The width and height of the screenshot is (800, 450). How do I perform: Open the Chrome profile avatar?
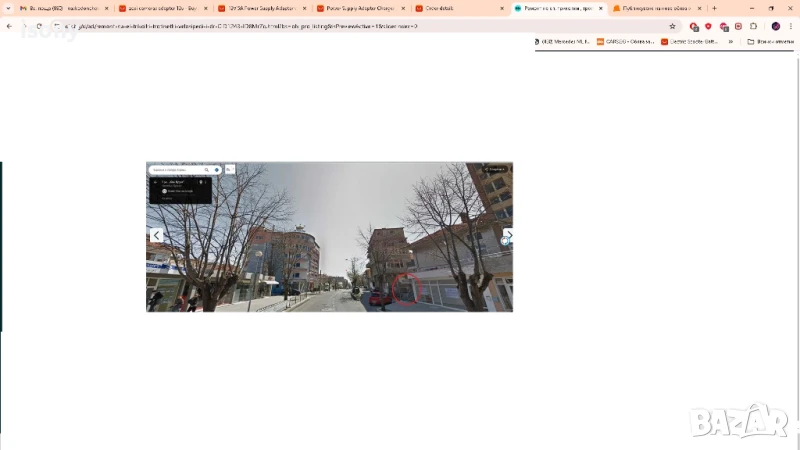(x=775, y=26)
